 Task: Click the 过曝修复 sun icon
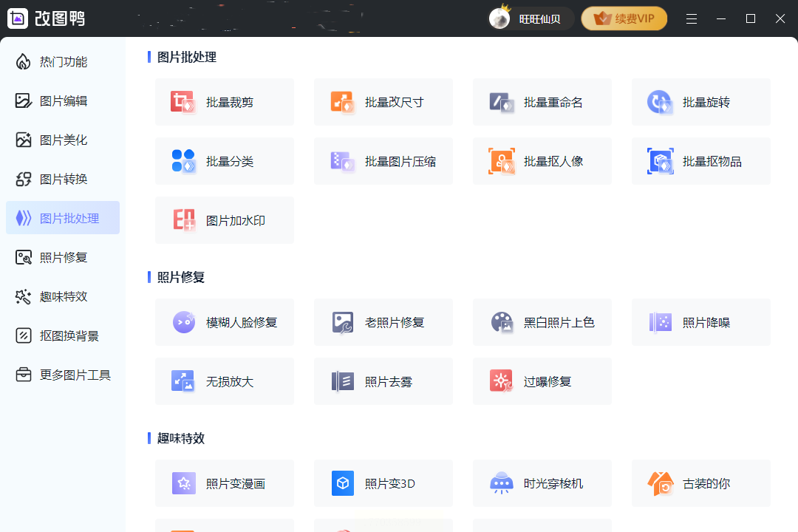(501, 381)
